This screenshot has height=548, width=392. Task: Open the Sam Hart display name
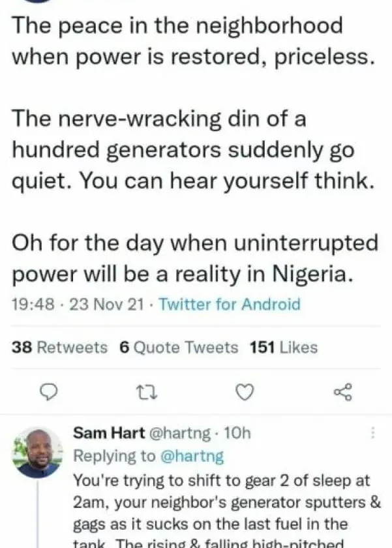click(100, 433)
